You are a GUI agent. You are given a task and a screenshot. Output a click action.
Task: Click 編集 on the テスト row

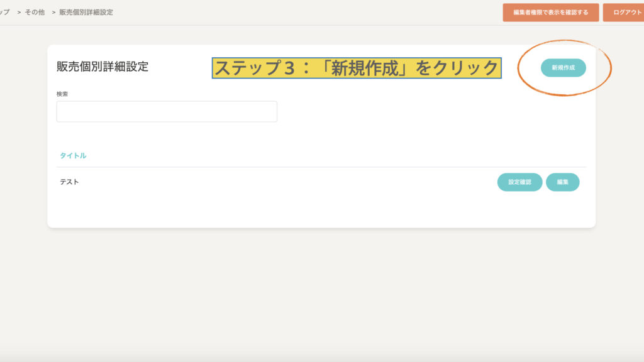point(562,182)
